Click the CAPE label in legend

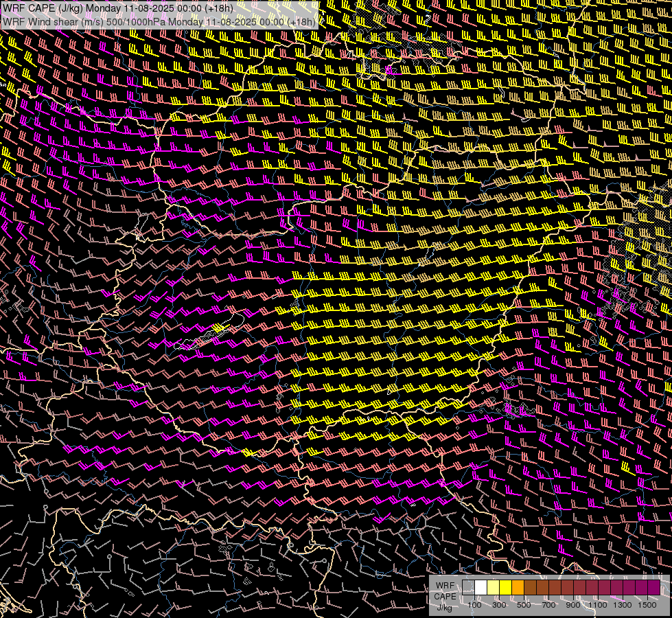[x=445, y=597]
